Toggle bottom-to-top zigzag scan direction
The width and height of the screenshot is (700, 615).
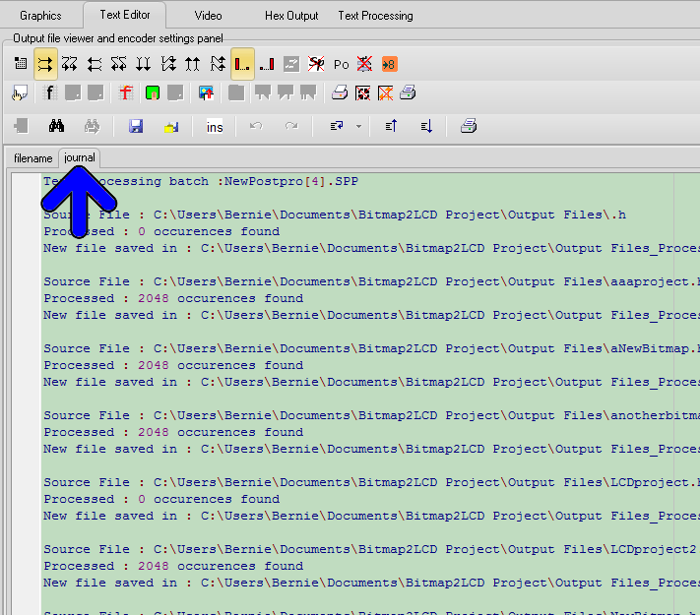pos(218,64)
